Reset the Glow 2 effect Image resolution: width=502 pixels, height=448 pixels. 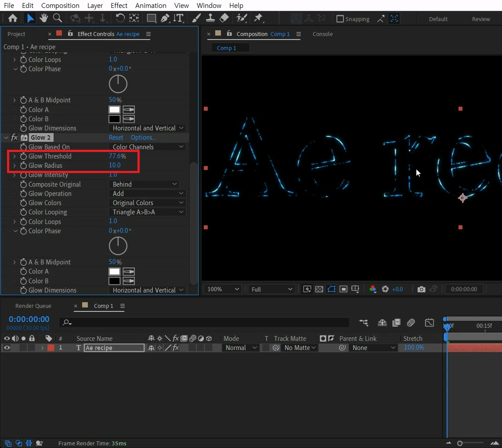coord(116,137)
